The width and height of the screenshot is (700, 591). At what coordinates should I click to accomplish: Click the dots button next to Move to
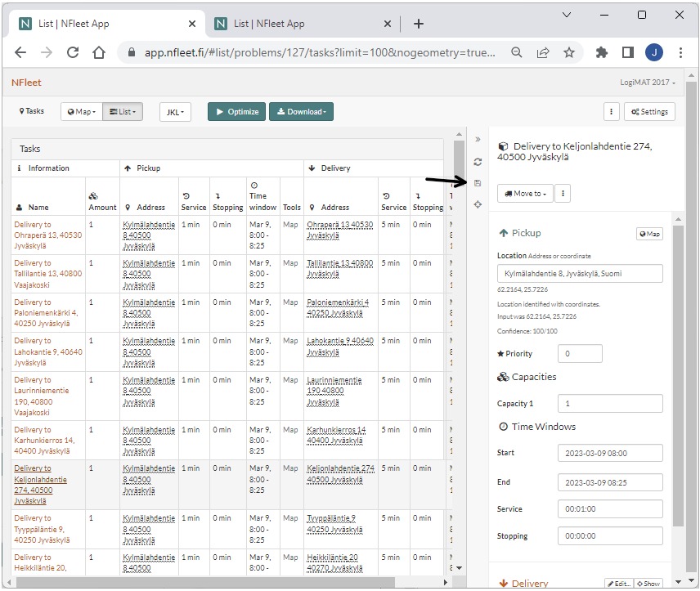pyautogui.click(x=563, y=193)
